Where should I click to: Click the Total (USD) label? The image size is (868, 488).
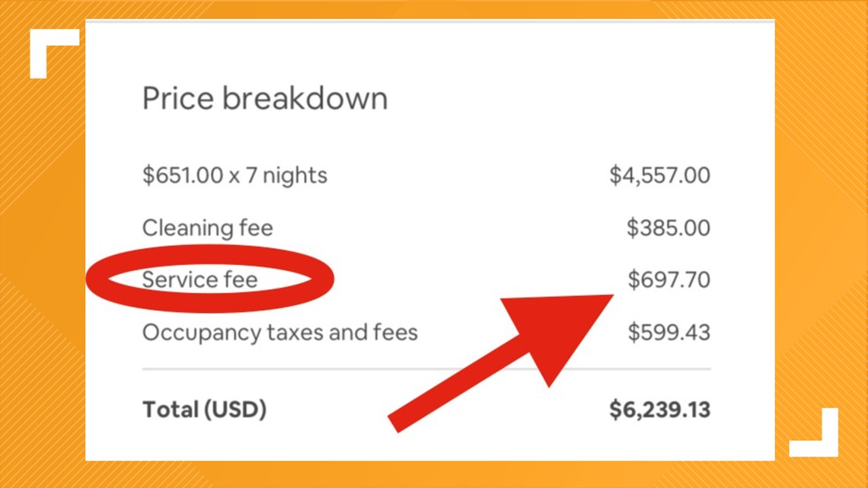(x=204, y=410)
